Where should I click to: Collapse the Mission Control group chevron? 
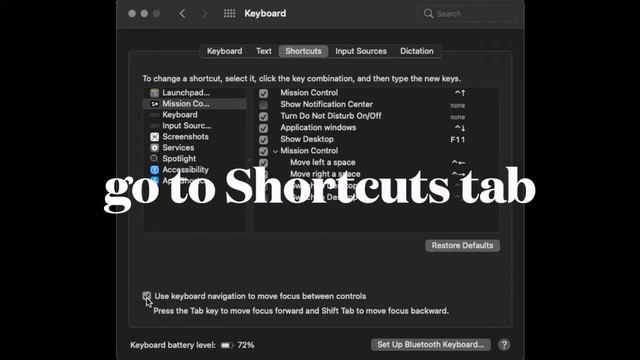pos(276,151)
